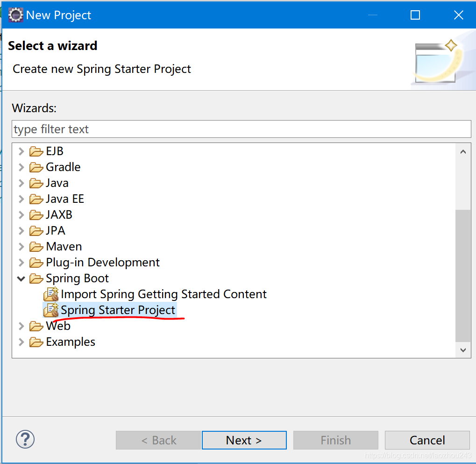Select the Maven label
Screen dimensions: 476x464
[64, 247]
